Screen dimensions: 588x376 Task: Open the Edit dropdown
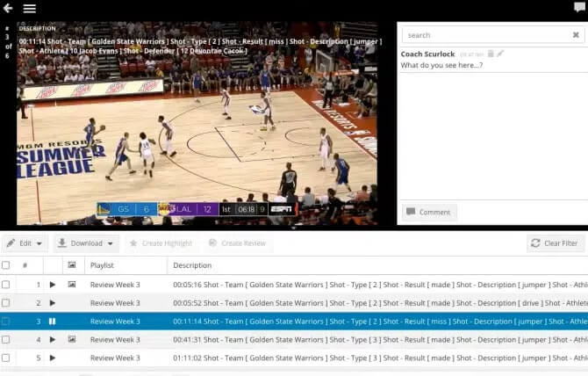click(x=25, y=243)
